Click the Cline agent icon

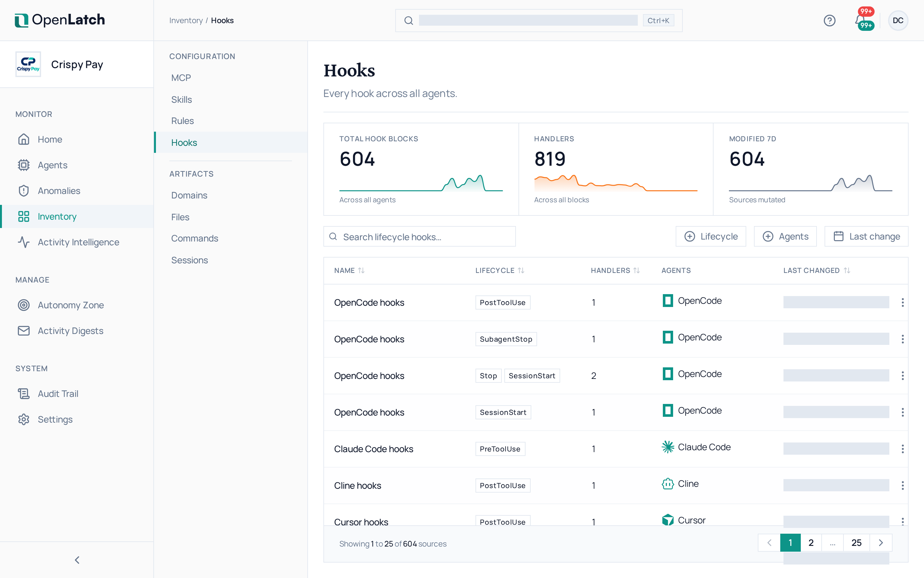click(668, 484)
